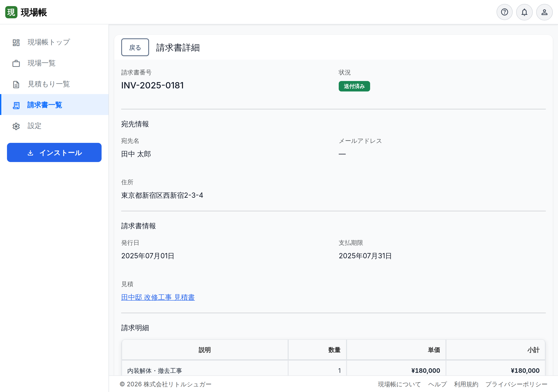This screenshot has width=558, height=392.
Task: Select 請求書一覧 in sidebar
Action: point(54,105)
